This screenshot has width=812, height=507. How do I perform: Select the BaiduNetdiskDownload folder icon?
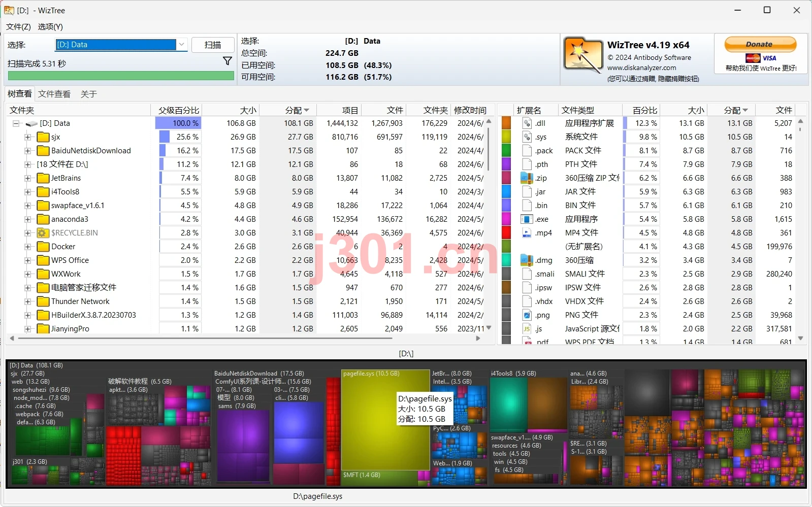click(43, 151)
